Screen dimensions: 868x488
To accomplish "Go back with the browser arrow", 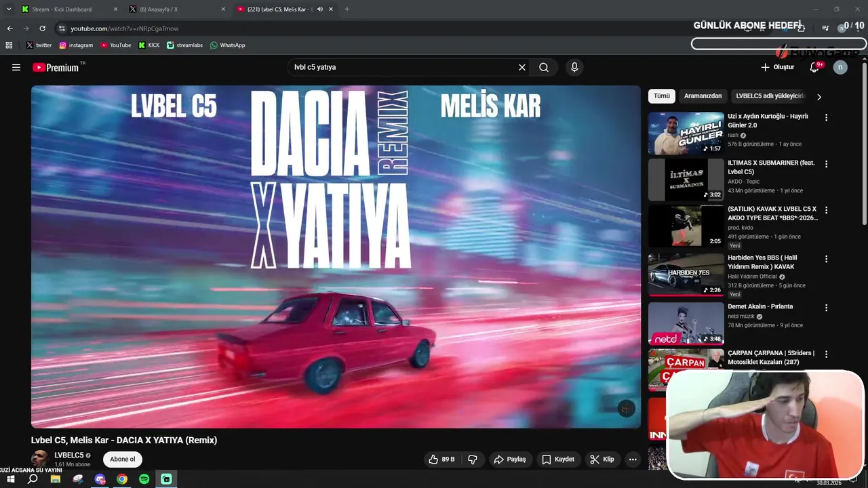I will pyautogui.click(x=9, y=28).
